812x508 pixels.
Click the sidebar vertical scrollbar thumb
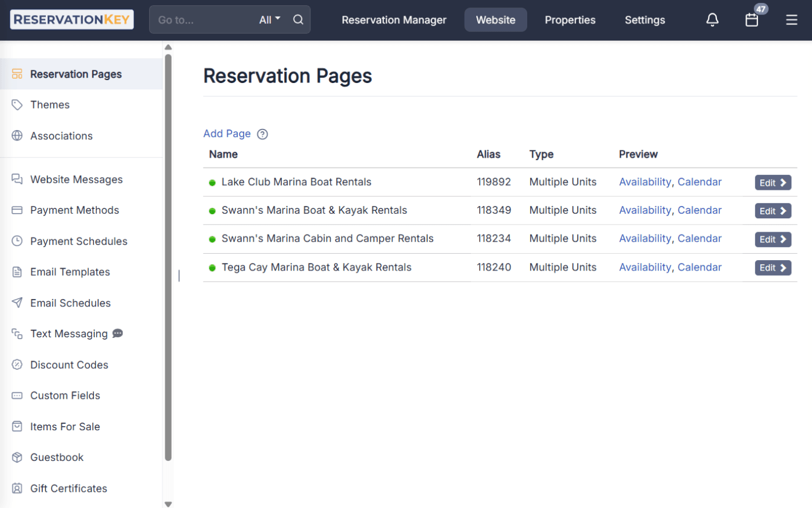tap(168, 257)
